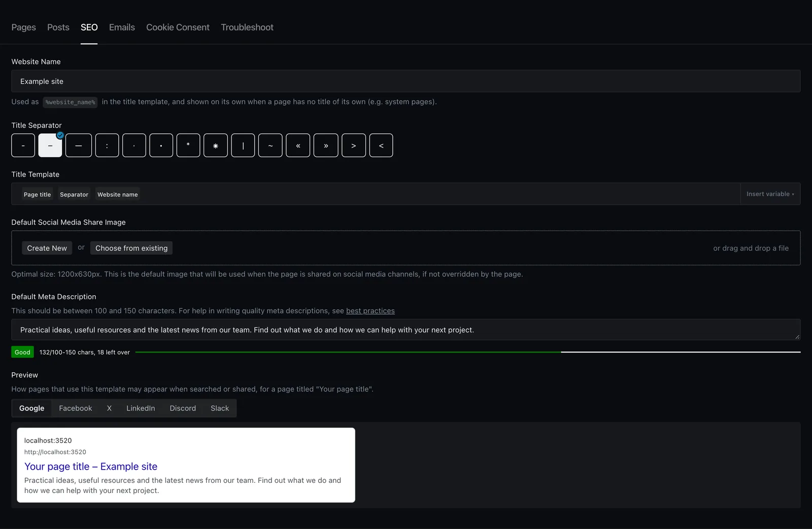Click the Page title template token
The width and height of the screenshot is (812, 529).
(37, 194)
